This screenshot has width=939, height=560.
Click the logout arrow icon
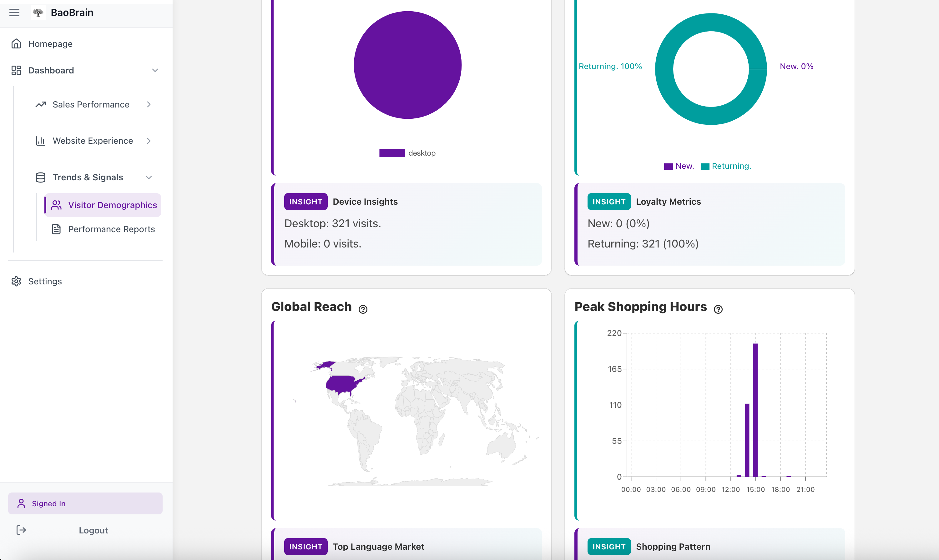click(21, 530)
